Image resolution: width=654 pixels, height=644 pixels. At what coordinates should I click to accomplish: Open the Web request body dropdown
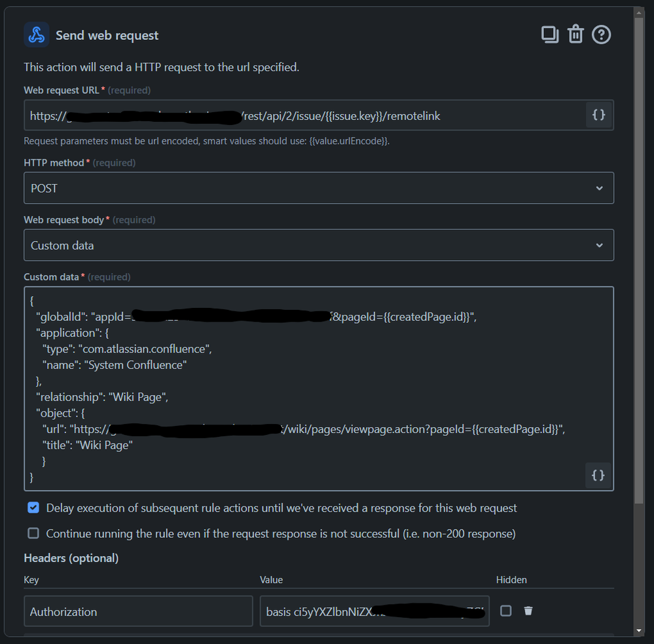(x=319, y=245)
